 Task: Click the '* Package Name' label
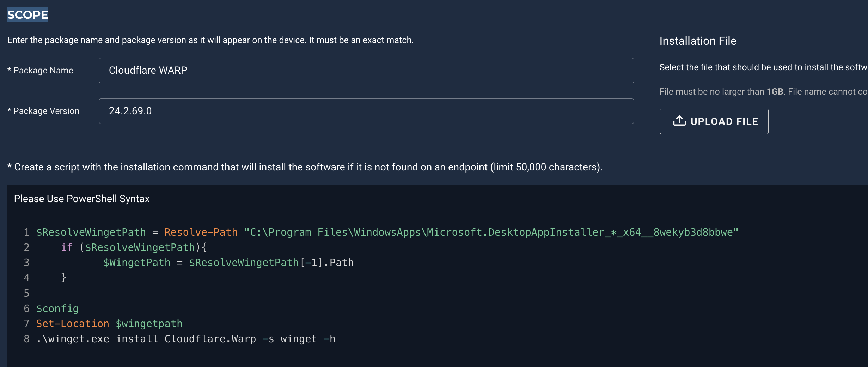point(40,71)
